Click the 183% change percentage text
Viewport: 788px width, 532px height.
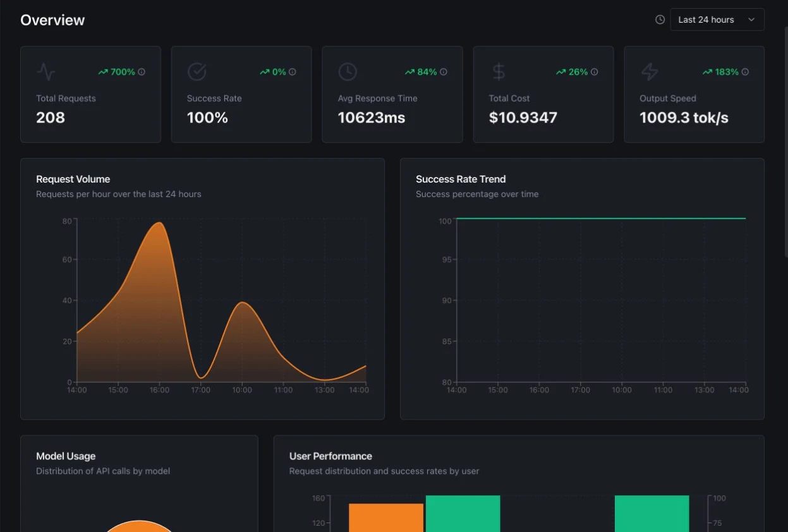point(727,72)
